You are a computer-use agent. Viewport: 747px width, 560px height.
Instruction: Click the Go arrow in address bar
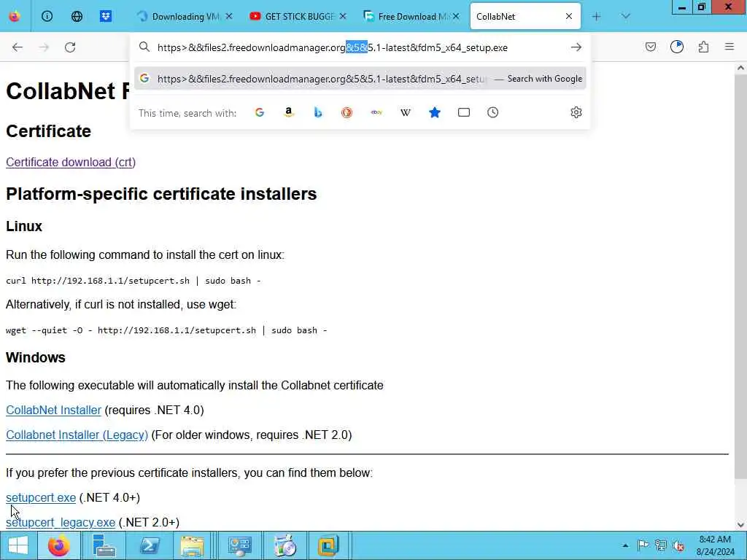(x=576, y=47)
